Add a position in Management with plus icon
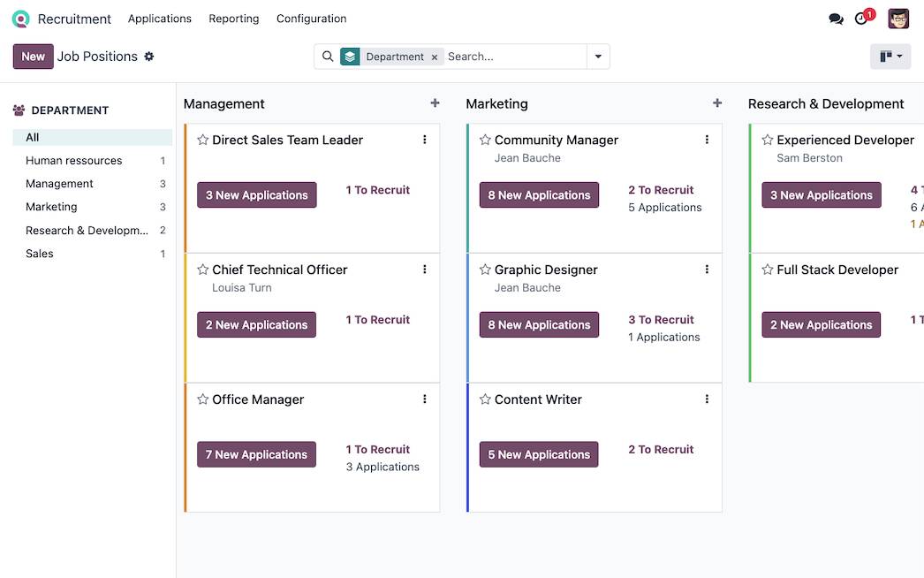The height and width of the screenshot is (578, 924). click(x=435, y=103)
